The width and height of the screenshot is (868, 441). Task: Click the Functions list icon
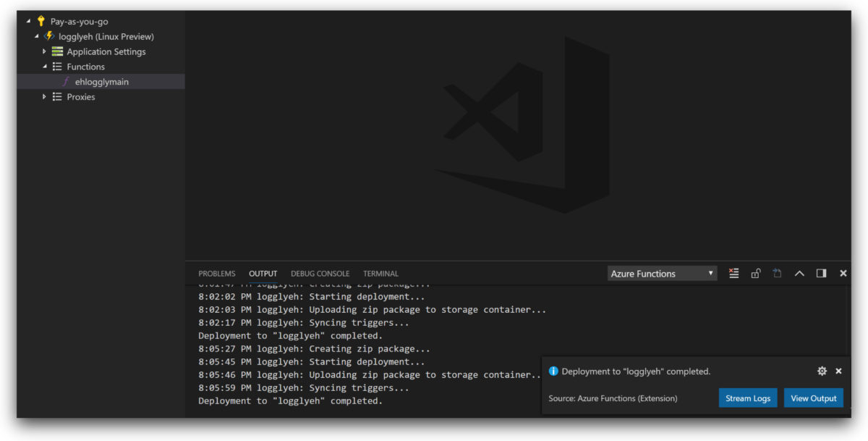[56, 66]
